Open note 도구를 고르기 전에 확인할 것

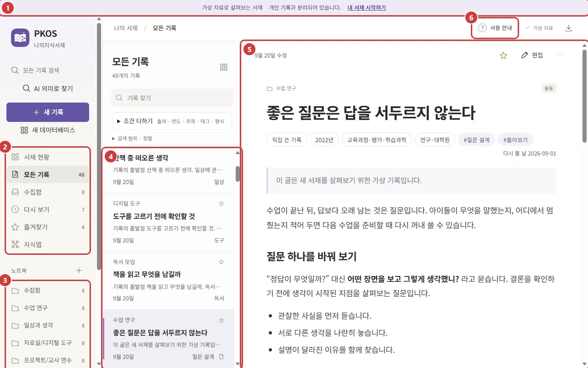click(168, 222)
